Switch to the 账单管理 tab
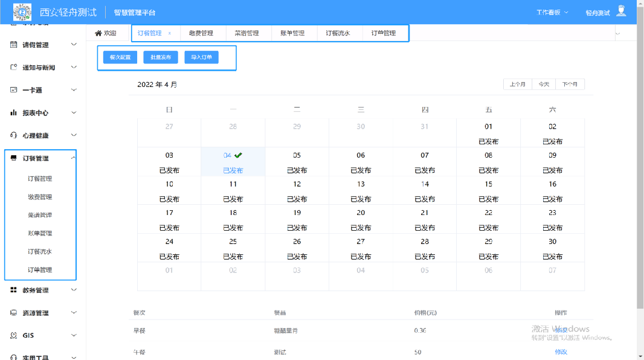 pos(292,33)
